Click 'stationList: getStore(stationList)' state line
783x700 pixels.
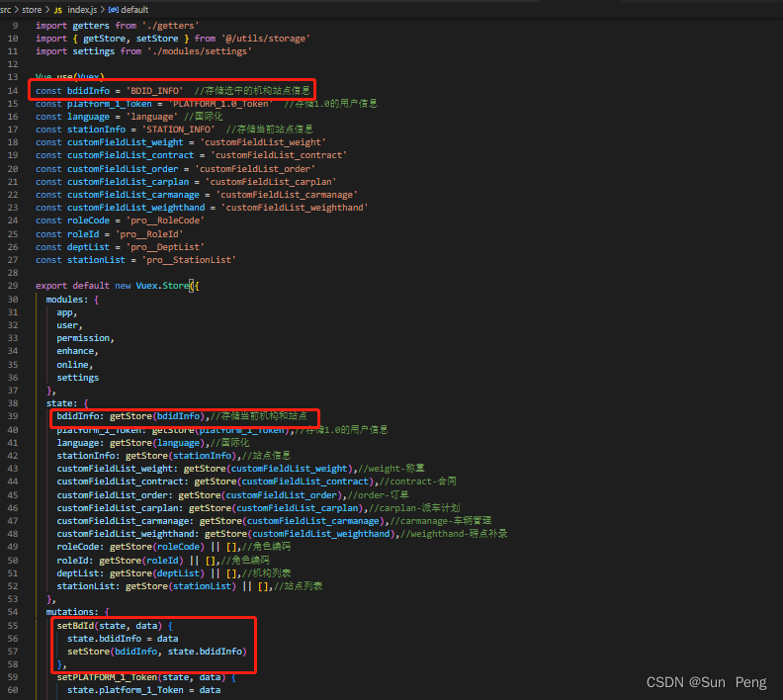pyautogui.click(x=146, y=586)
